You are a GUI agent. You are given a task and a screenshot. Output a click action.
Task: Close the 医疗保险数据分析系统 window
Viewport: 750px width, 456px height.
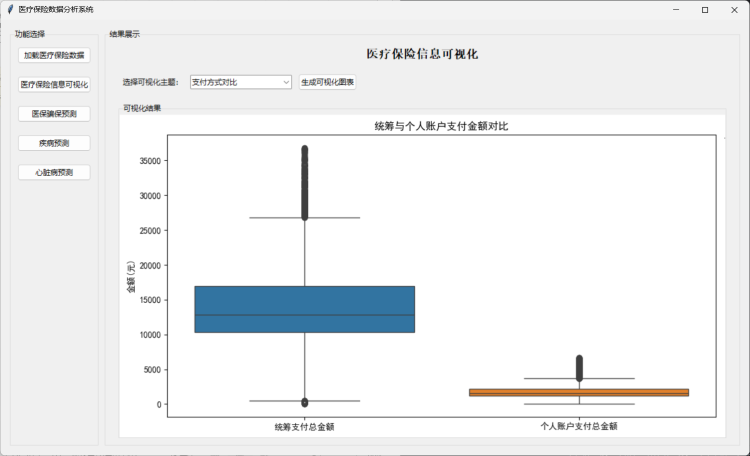(x=735, y=9)
